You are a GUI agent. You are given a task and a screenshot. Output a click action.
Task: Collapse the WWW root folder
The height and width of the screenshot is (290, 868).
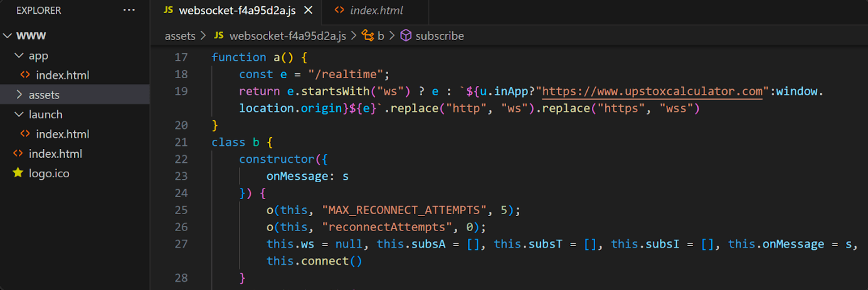(x=8, y=36)
